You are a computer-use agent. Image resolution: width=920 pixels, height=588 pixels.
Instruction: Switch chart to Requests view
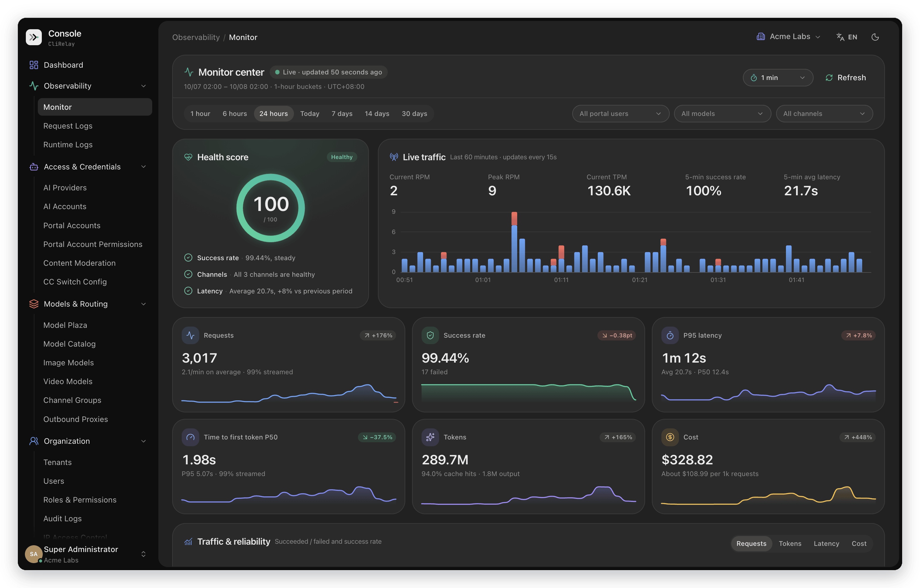(751, 544)
